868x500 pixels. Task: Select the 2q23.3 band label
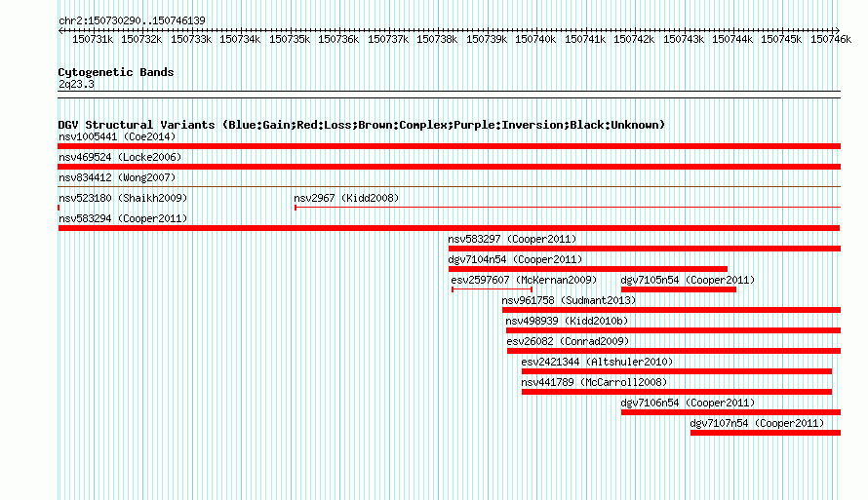[x=76, y=84]
